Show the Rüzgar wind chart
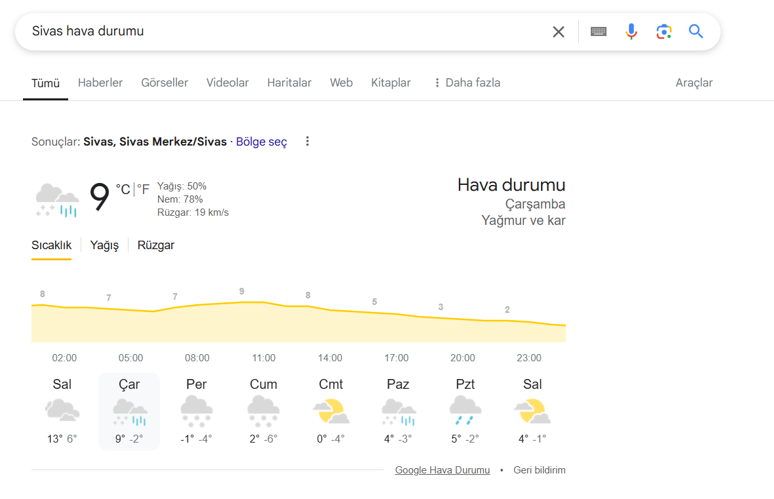 156,245
